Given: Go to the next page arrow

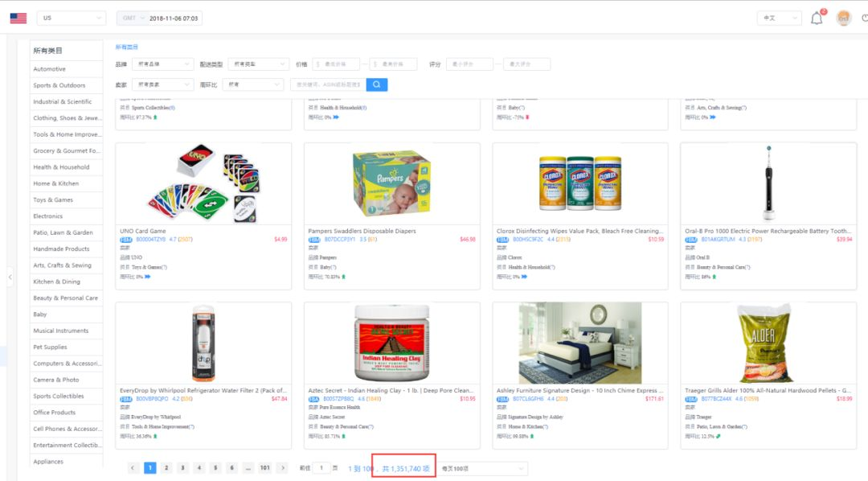Looking at the screenshot, I should pos(283,467).
